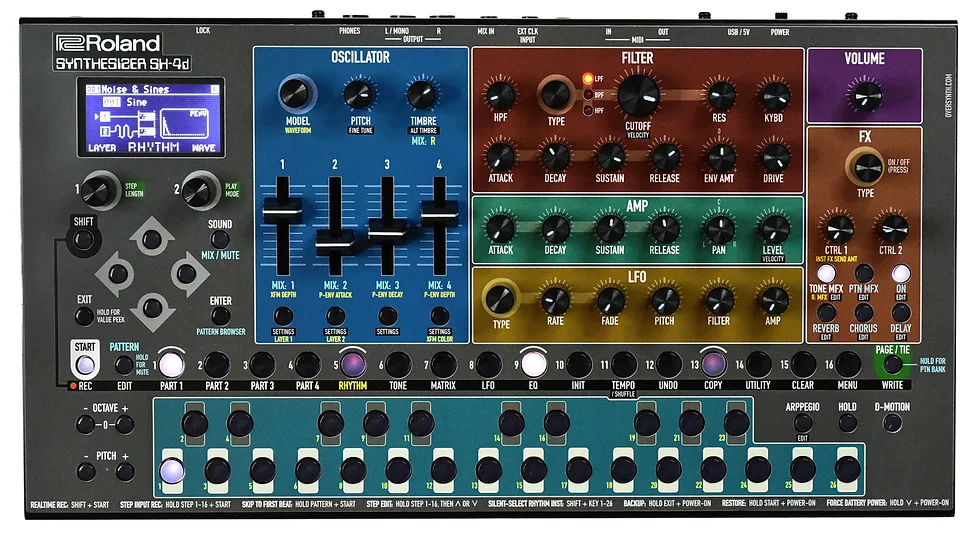Click the LFO RATE knob
This screenshot has width=980, height=535.
[x=555, y=301]
